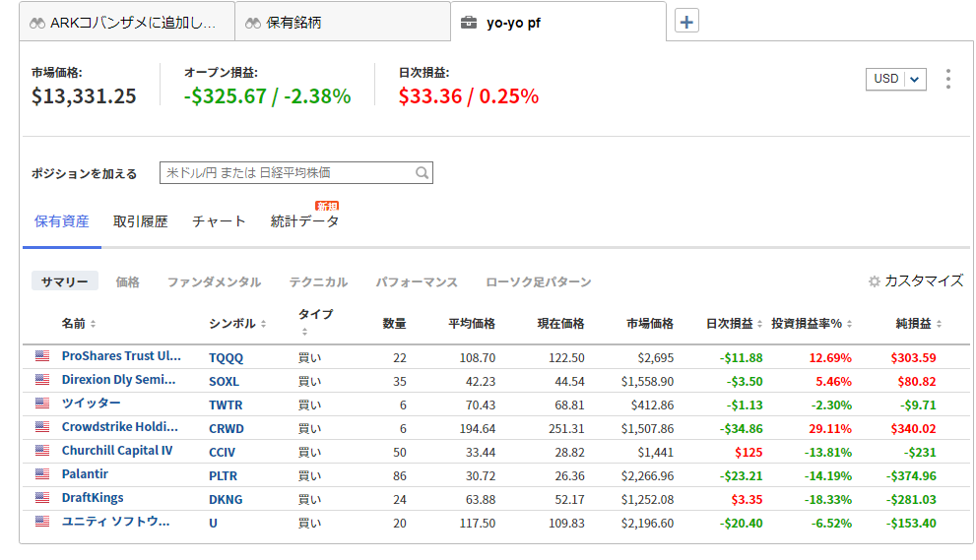Click the US flag in the Unity row
Screen dimensions: 976x560
coord(42,522)
